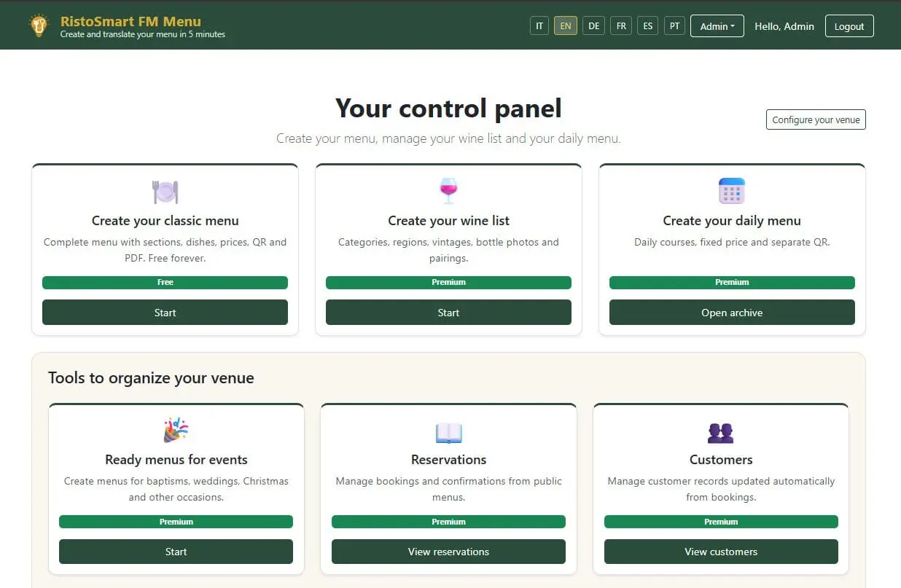Click the two-people Customers icon
Viewport: 901px width, 588px height.
[x=720, y=433]
